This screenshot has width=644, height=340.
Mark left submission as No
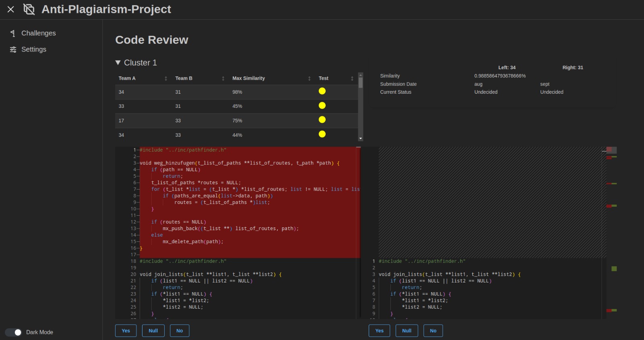(180, 331)
